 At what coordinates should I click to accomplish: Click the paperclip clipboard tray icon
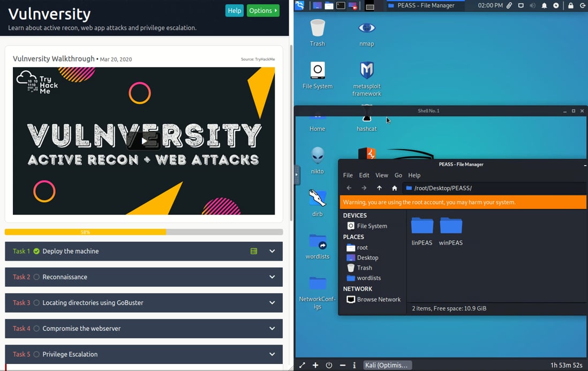tap(509, 6)
